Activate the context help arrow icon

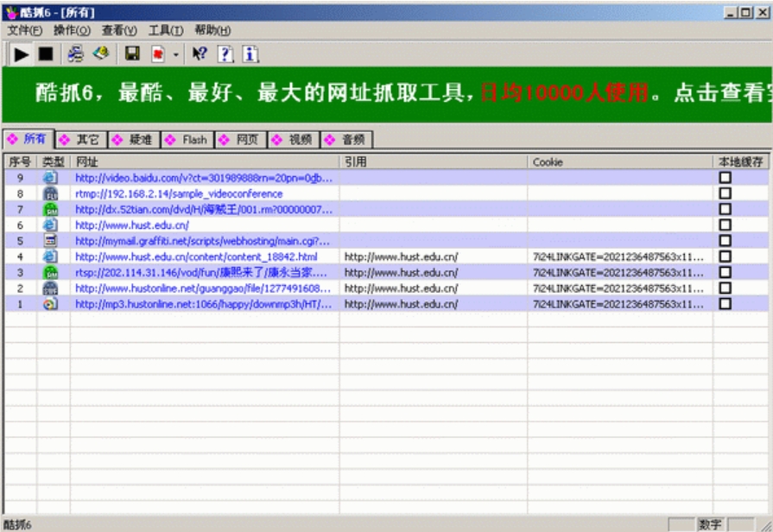click(x=200, y=54)
